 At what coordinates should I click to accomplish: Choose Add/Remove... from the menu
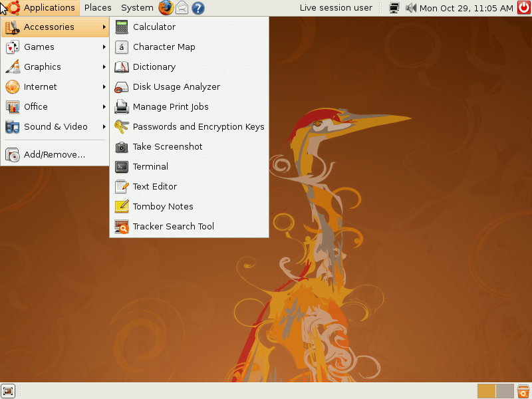[x=55, y=155]
